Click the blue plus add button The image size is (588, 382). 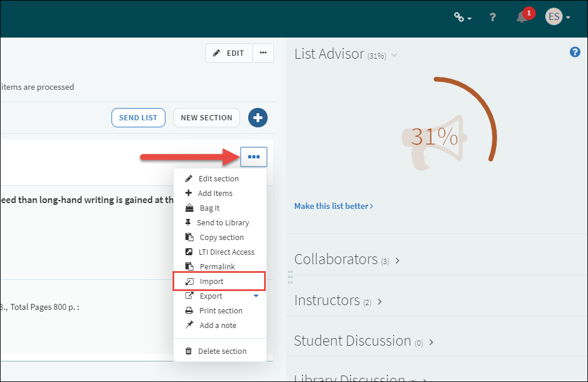coord(258,117)
